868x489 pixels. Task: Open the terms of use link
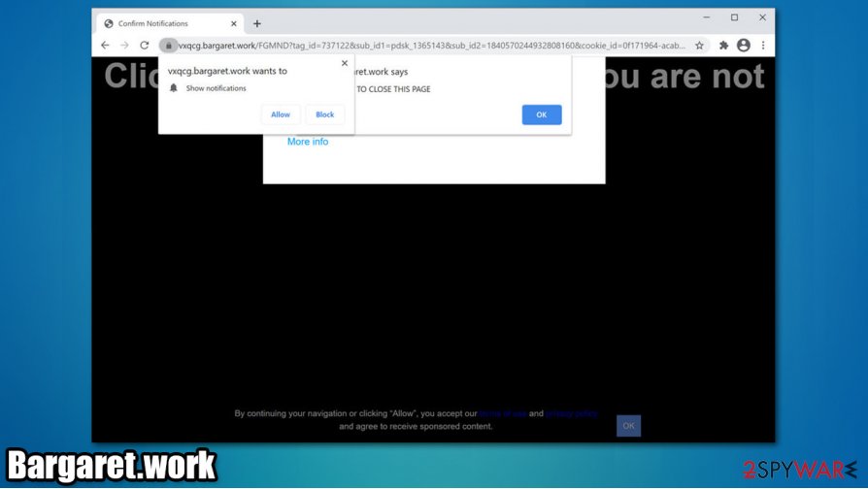pos(503,413)
